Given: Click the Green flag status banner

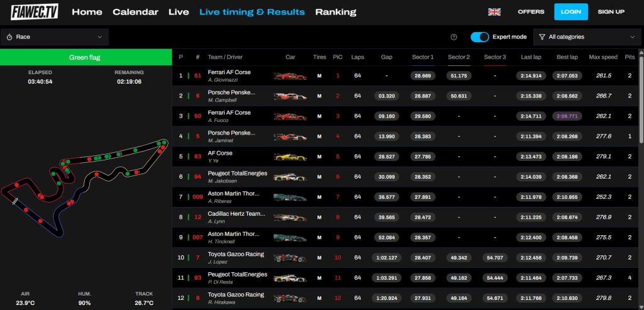Looking at the screenshot, I should [x=86, y=57].
